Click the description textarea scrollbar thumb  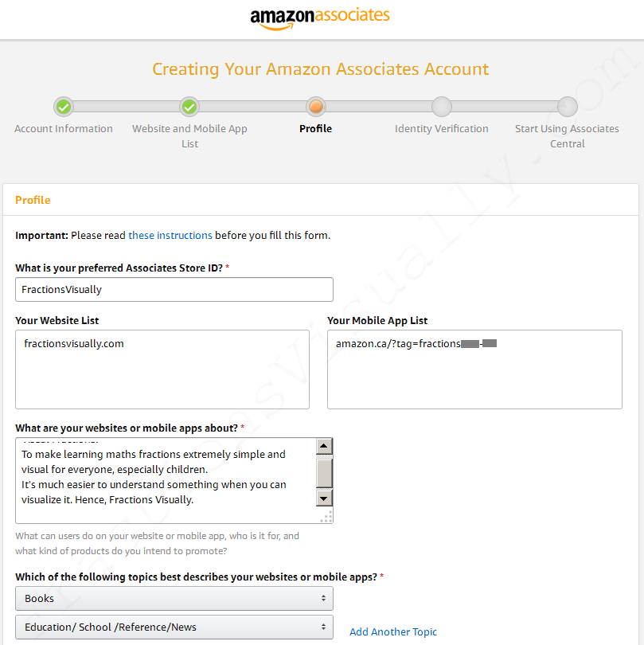coord(324,474)
